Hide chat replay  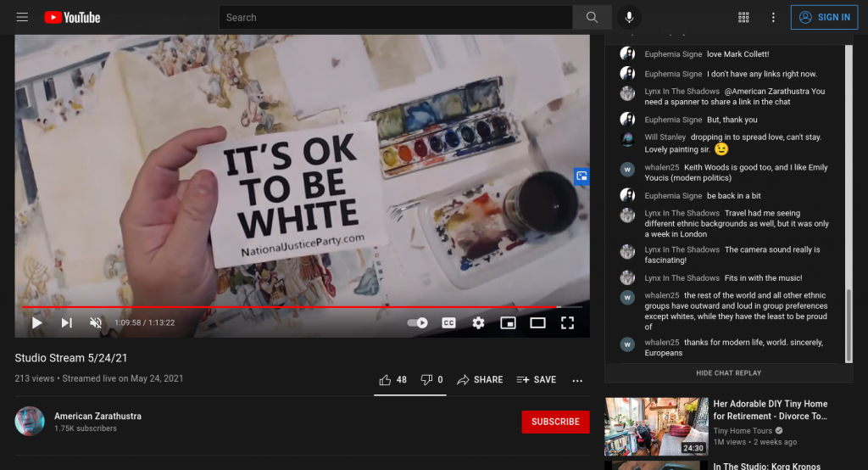pyautogui.click(x=728, y=373)
